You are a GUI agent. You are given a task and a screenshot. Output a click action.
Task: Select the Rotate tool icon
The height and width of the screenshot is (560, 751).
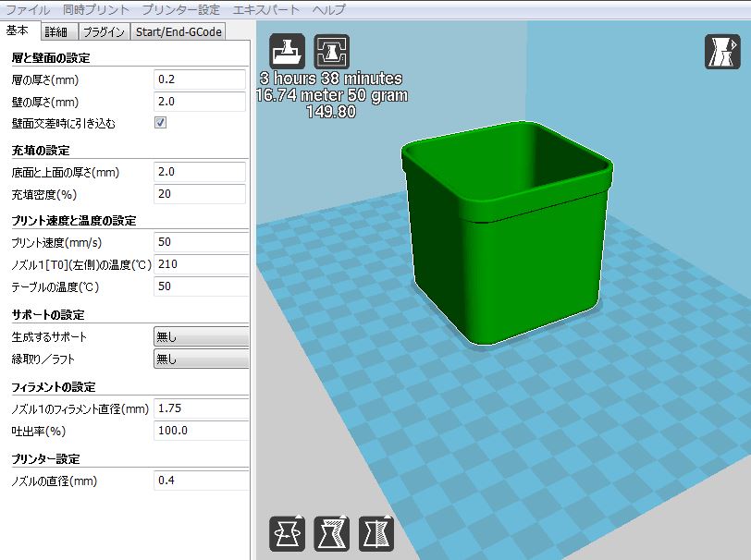coord(288,533)
